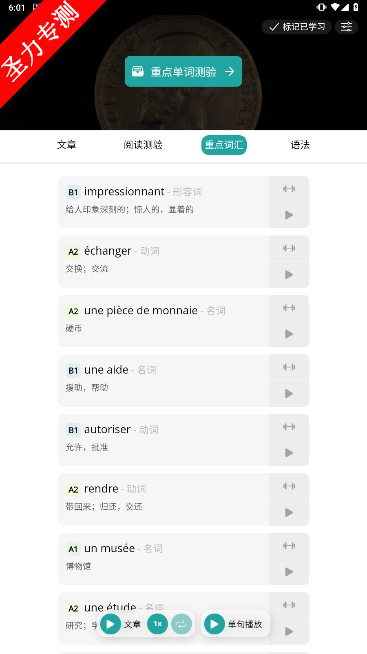Change playback speed 1x button
Viewport: 367px width, 654px height.
coord(157,624)
